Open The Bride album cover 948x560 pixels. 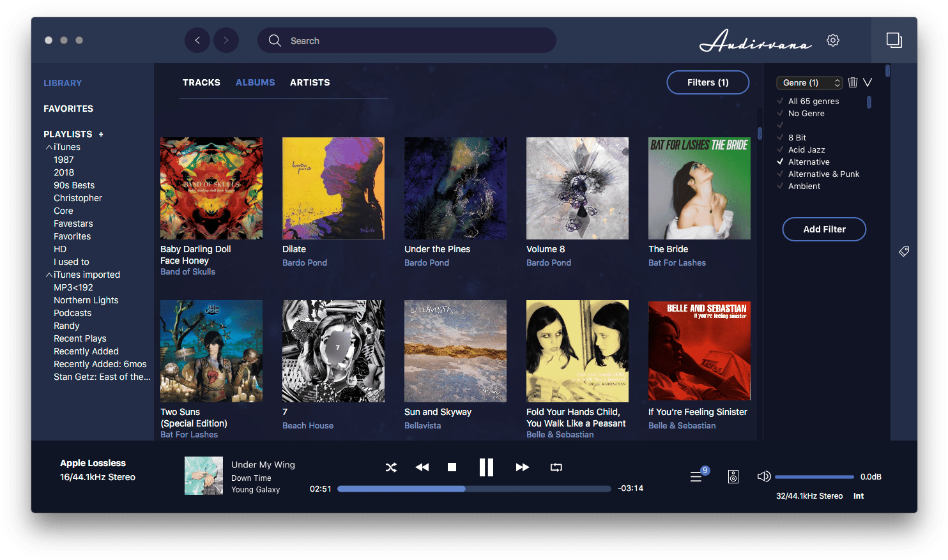tap(700, 188)
